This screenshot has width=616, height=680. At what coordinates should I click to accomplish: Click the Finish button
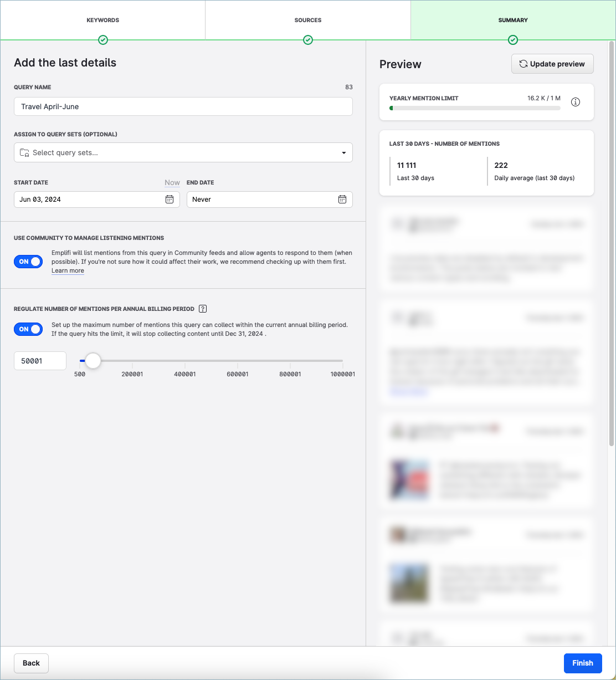coord(582,663)
